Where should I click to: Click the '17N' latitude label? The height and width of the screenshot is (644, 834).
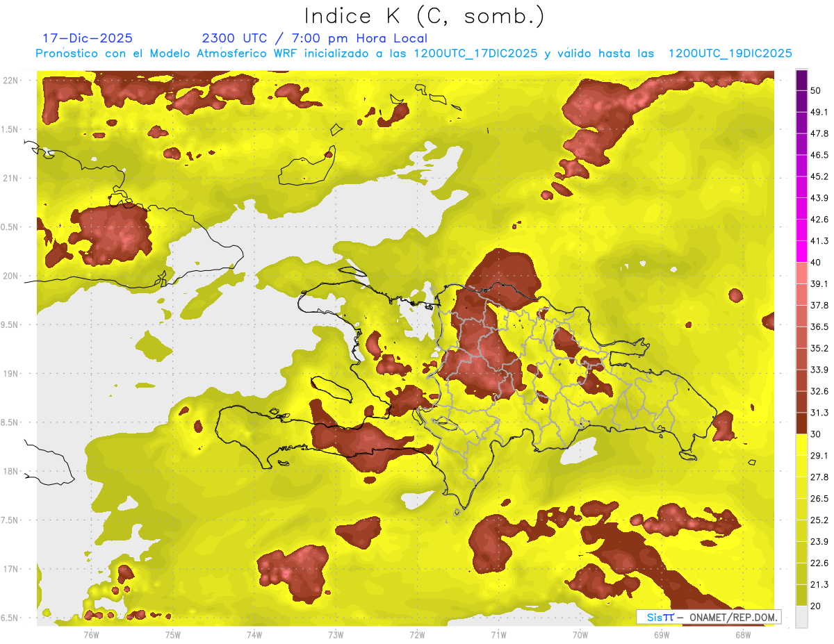(x=10, y=569)
